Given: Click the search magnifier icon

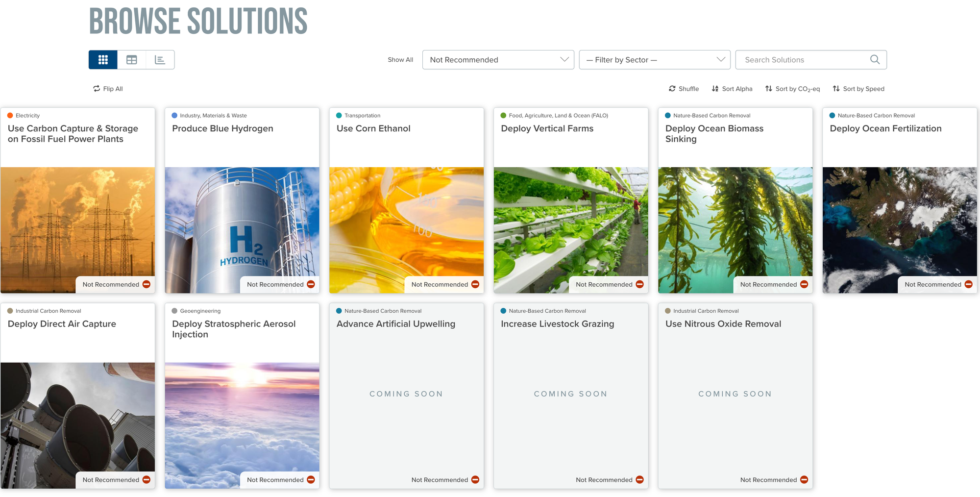Looking at the screenshot, I should [x=875, y=60].
